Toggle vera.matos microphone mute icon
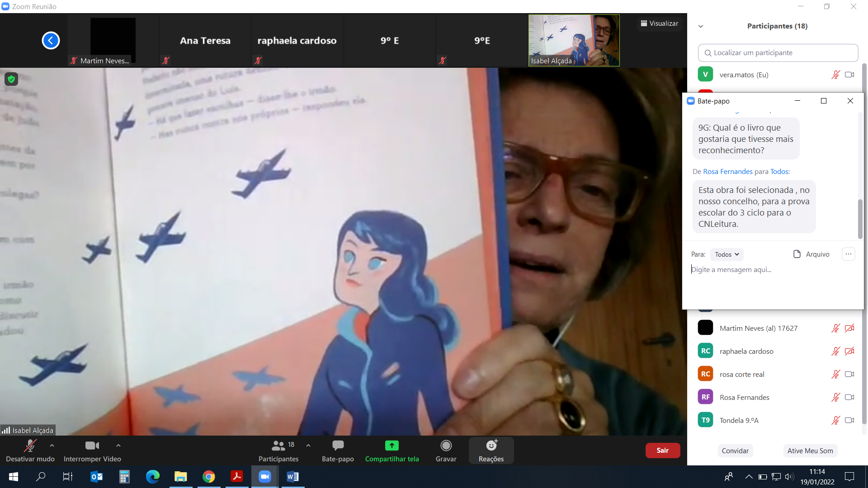This screenshot has height=488, width=868. point(835,75)
